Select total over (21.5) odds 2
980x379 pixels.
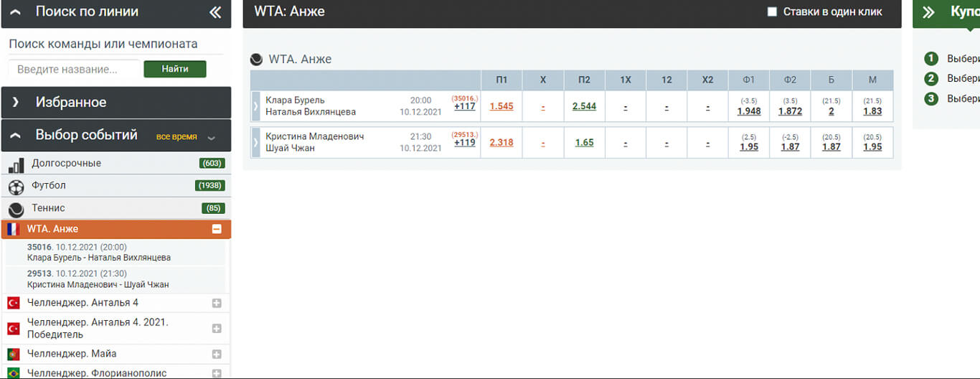[831, 111]
